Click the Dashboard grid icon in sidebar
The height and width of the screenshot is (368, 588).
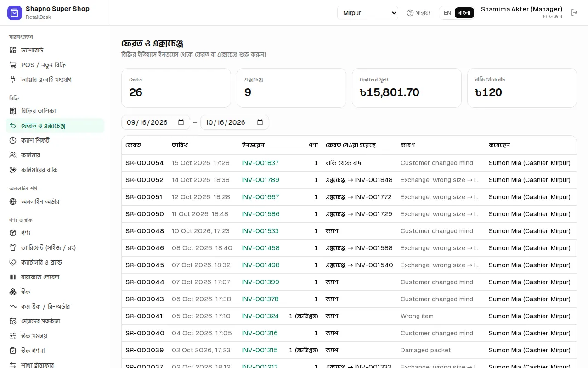coord(13,50)
